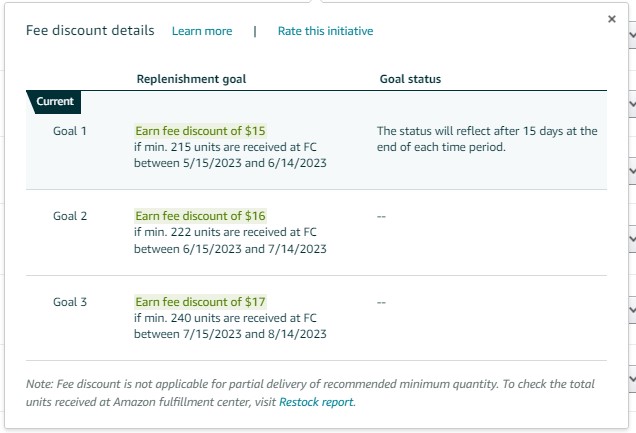This screenshot has height=433, width=636.
Task: Expand the dropdown chevron below the close button
Action: pos(632,35)
